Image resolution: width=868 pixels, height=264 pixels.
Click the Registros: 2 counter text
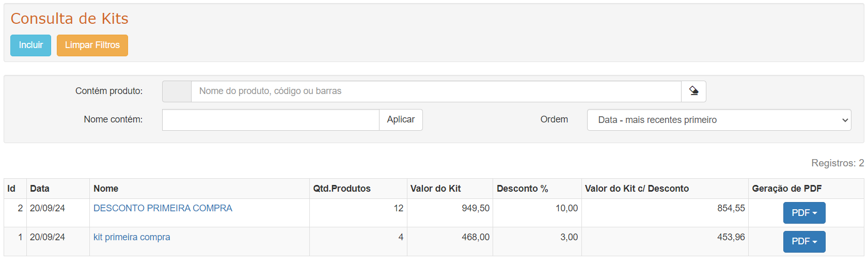point(837,163)
